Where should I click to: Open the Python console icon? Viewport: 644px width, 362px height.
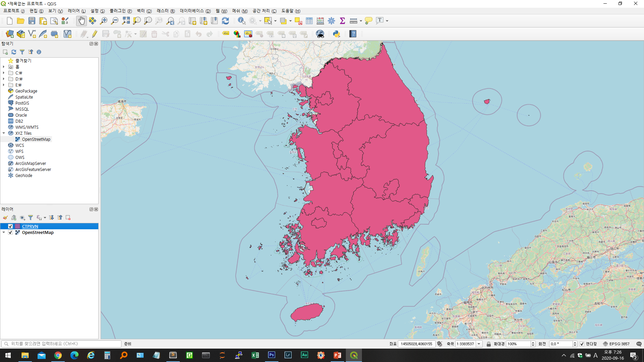tap(336, 34)
